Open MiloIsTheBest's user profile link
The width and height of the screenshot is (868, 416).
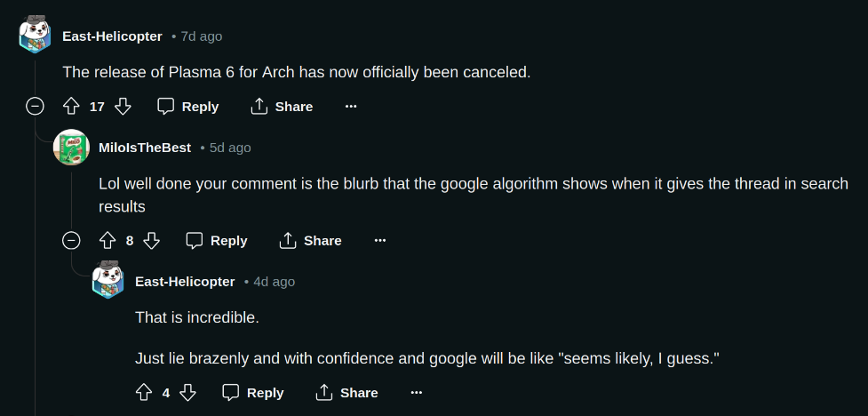pyautogui.click(x=145, y=148)
